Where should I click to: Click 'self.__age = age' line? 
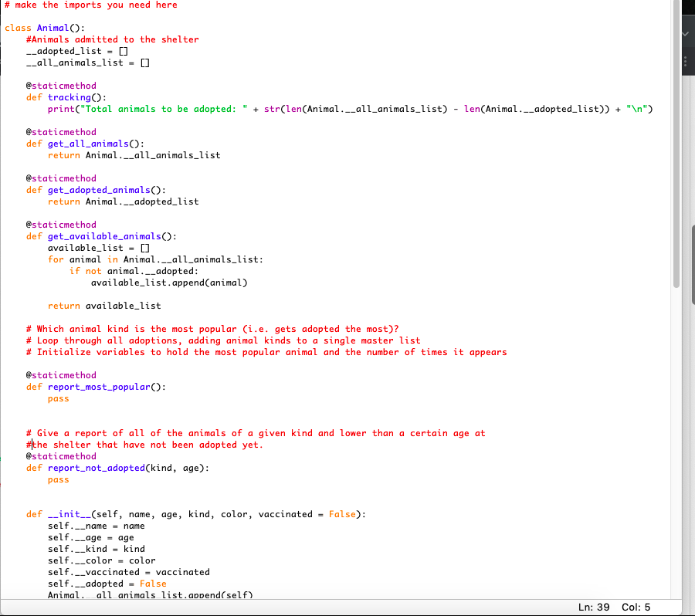[x=91, y=537]
